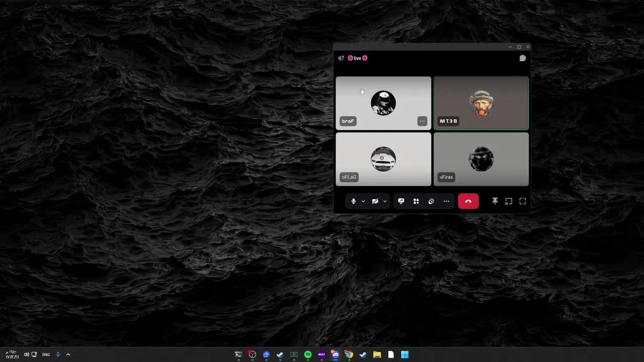Pin the call window on top

495,201
